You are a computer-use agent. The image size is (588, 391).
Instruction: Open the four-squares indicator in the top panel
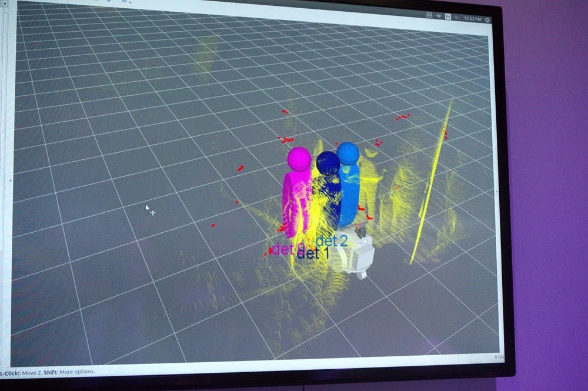click(x=429, y=15)
